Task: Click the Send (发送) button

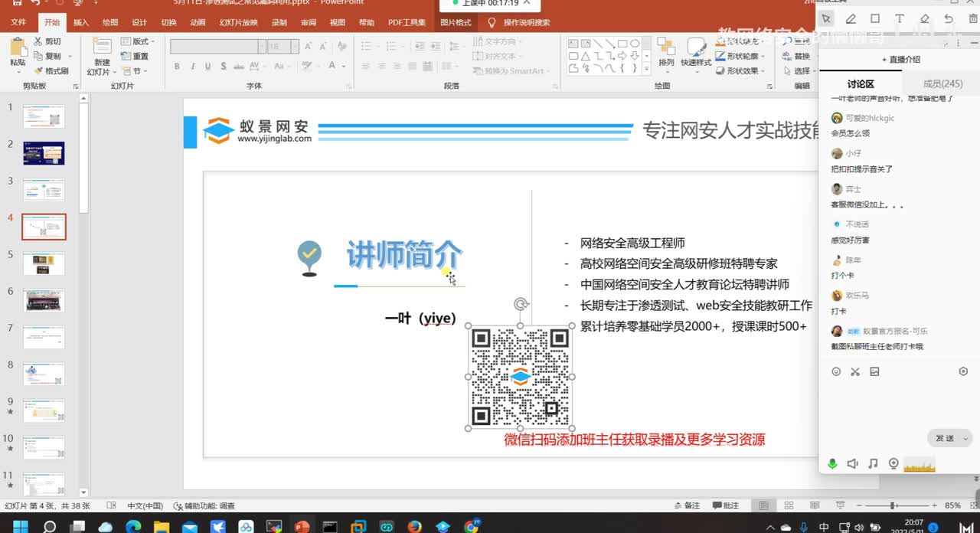Action: 945,438
